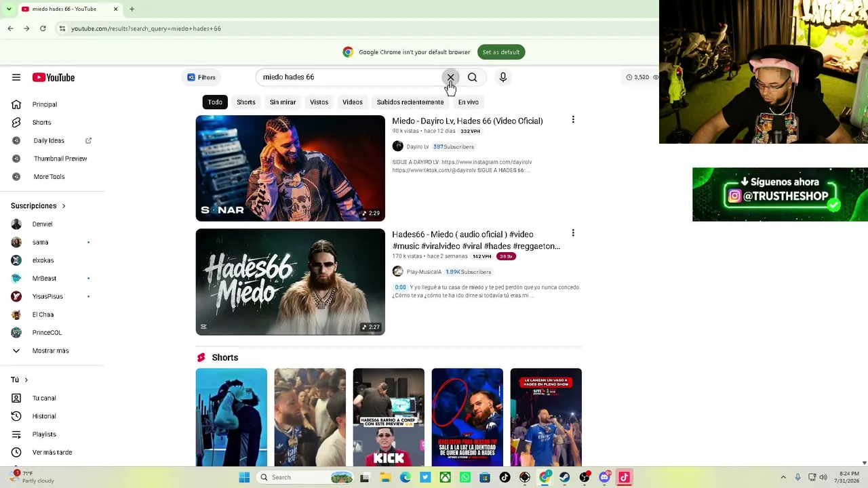The image size is (868, 488).
Task: Open the Windows Start menu
Action: pos(244,477)
